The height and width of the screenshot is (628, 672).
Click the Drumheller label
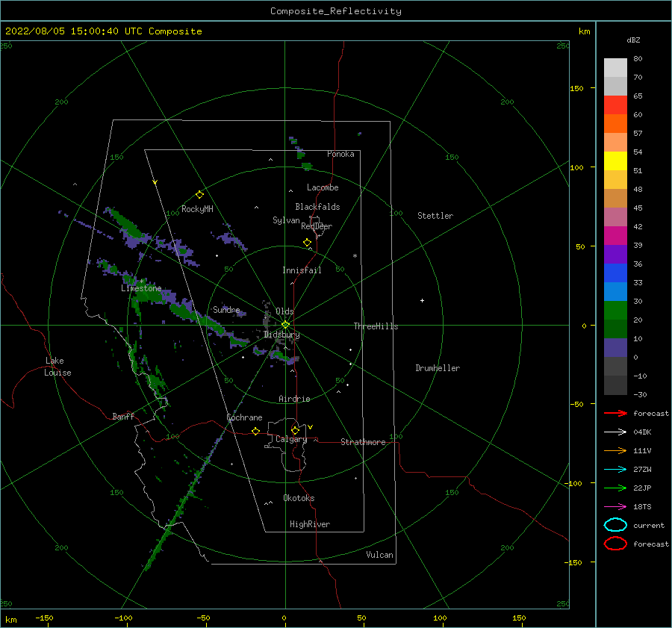point(437,368)
